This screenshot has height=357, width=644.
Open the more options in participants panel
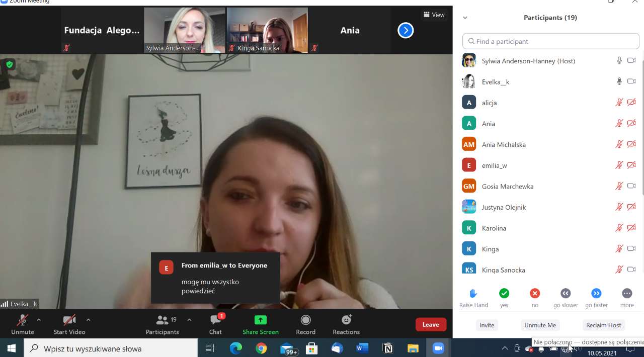click(627, 293)
